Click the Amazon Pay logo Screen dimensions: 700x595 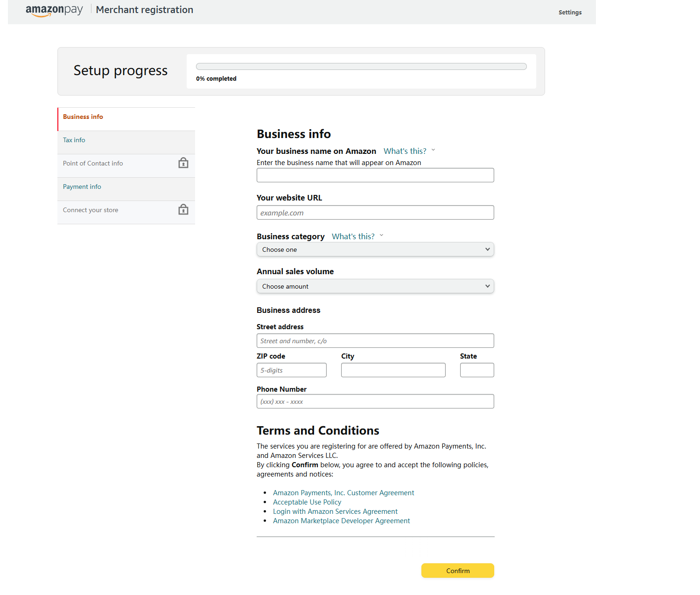tap(54, 10)
